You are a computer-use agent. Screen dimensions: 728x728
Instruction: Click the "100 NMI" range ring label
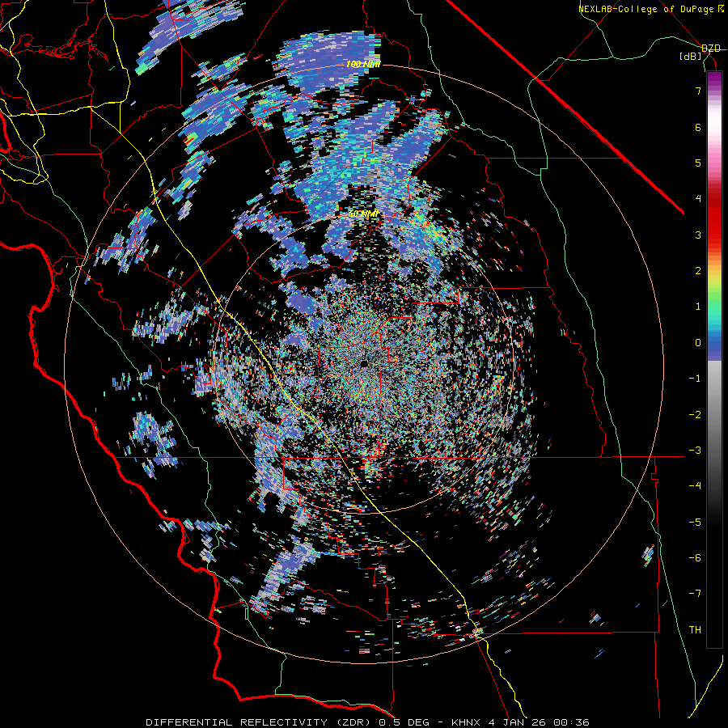click(x=363, y=64)
